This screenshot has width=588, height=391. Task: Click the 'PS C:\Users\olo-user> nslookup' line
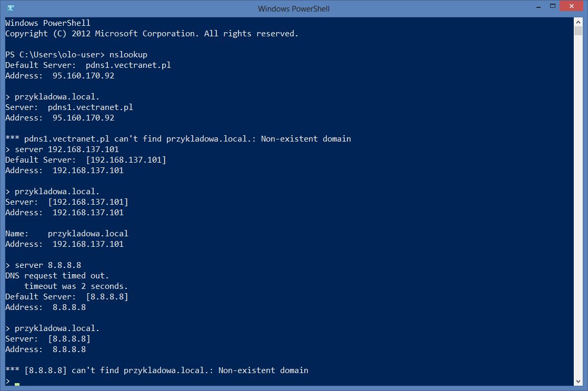pos(76,55)
